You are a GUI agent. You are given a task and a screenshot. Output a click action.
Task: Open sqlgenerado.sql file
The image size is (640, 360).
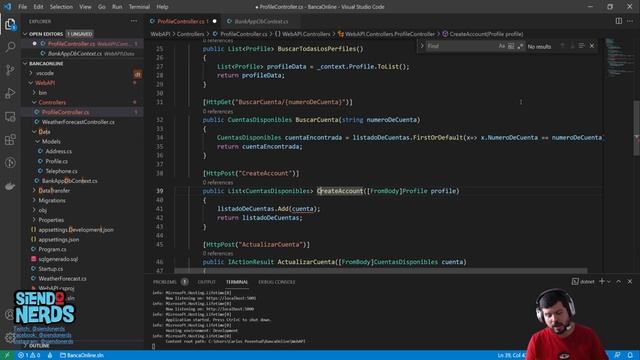click(58, 259)
